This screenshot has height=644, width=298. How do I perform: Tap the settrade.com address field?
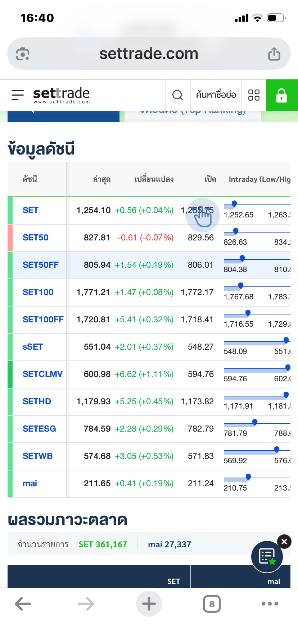coord(149,54)
